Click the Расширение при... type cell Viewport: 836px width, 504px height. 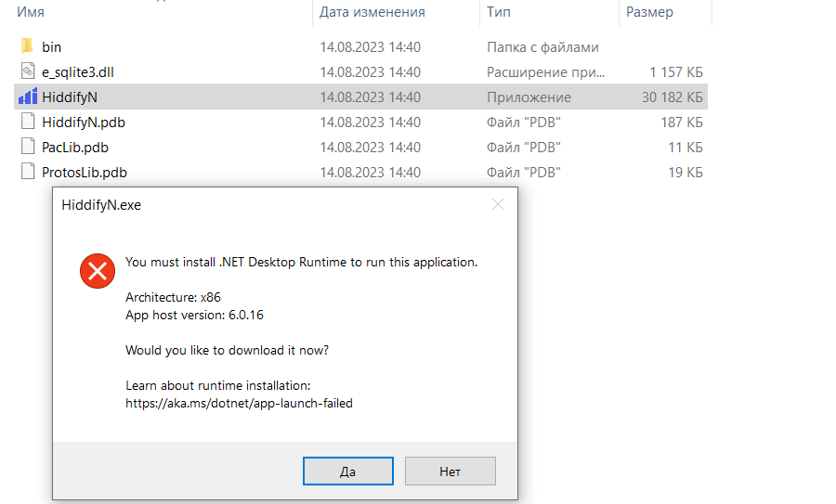(x=545, y=72)
